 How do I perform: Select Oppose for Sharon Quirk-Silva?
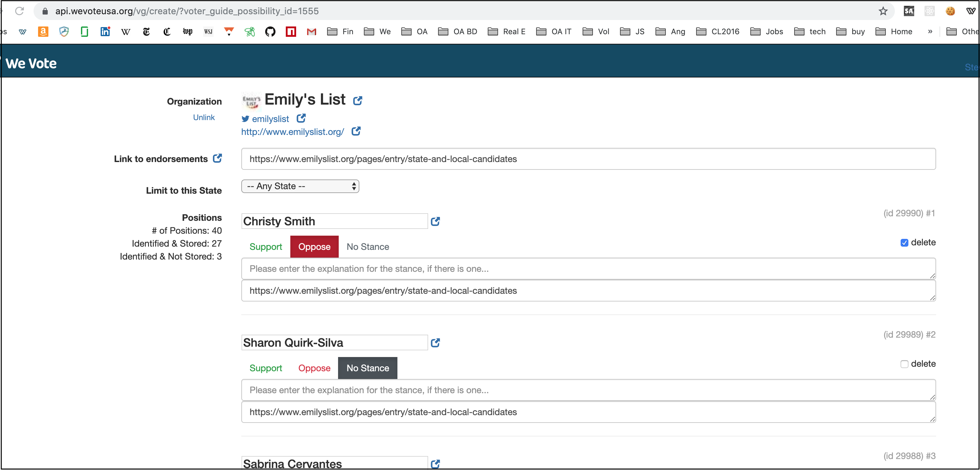[x=314, y=368]
